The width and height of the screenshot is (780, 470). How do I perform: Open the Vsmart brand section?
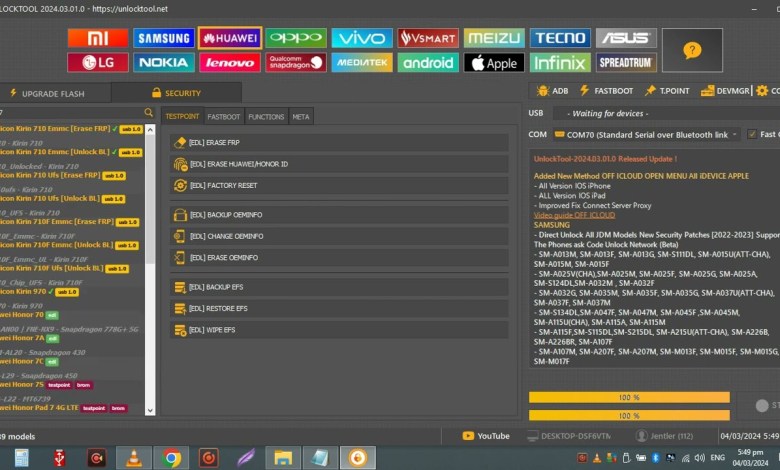pos(428,38)
